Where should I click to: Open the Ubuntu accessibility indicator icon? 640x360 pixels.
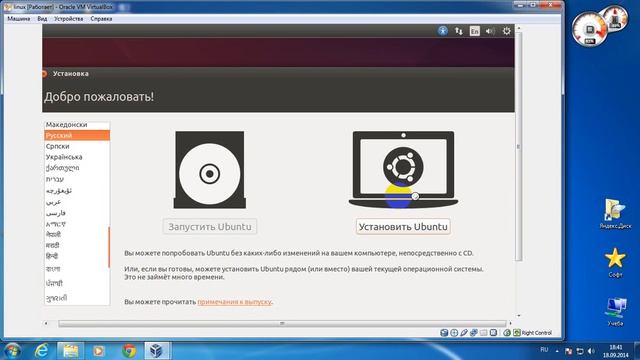[442, 31]
